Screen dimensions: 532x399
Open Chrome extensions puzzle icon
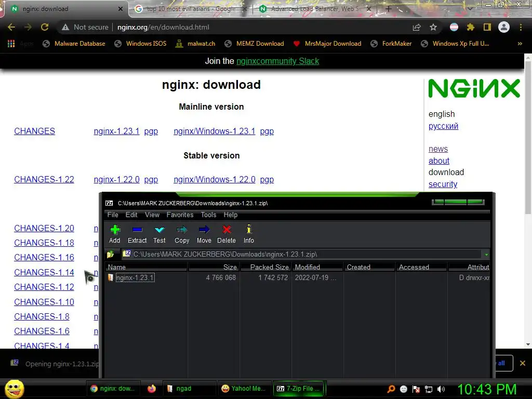pyautogui.click(x=471, y=27)
